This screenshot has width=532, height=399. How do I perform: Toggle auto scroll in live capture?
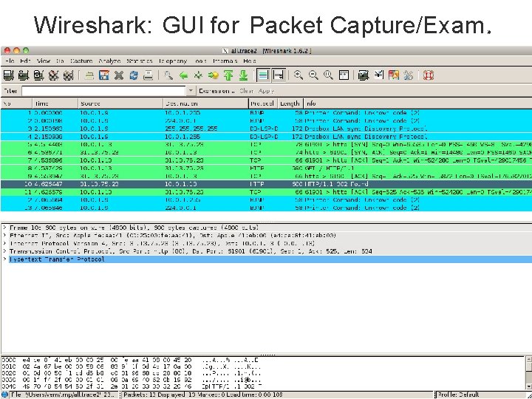tap(279, 75)
